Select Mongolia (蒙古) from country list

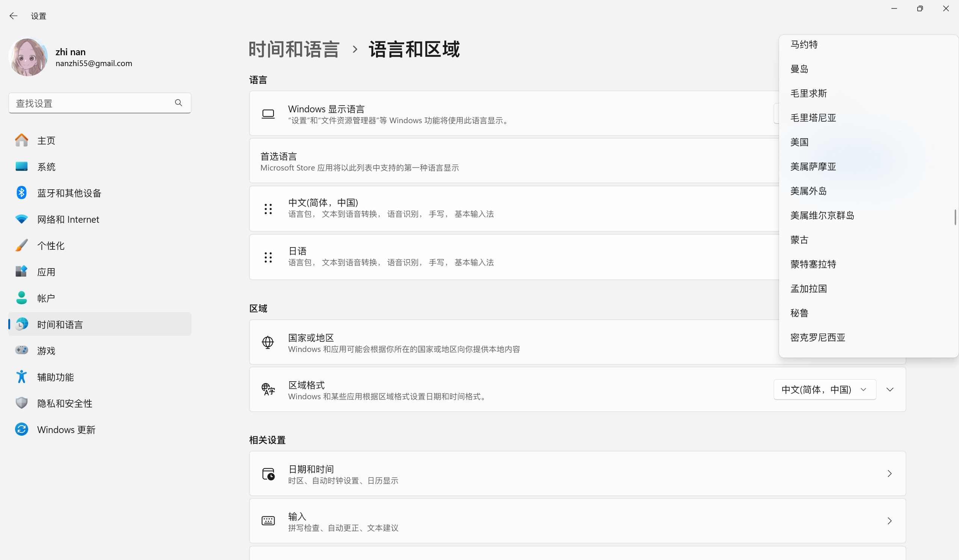click(799, 240)
